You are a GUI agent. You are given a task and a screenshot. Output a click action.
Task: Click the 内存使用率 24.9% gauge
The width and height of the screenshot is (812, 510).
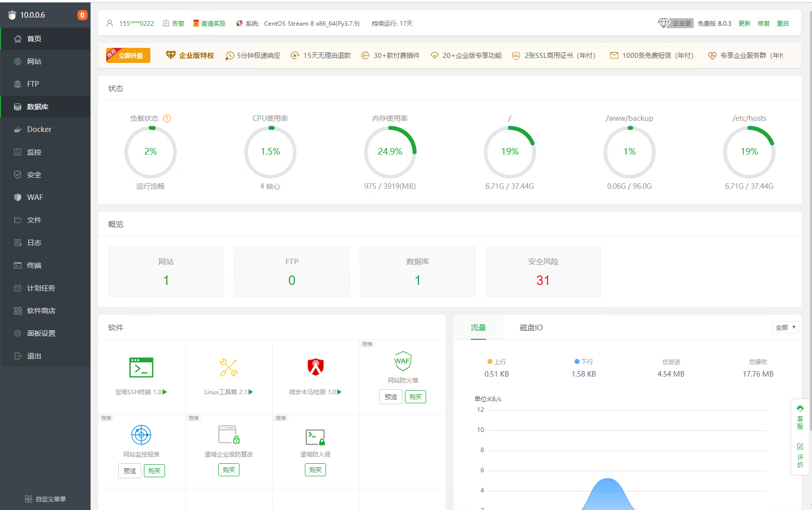(390, 152)
